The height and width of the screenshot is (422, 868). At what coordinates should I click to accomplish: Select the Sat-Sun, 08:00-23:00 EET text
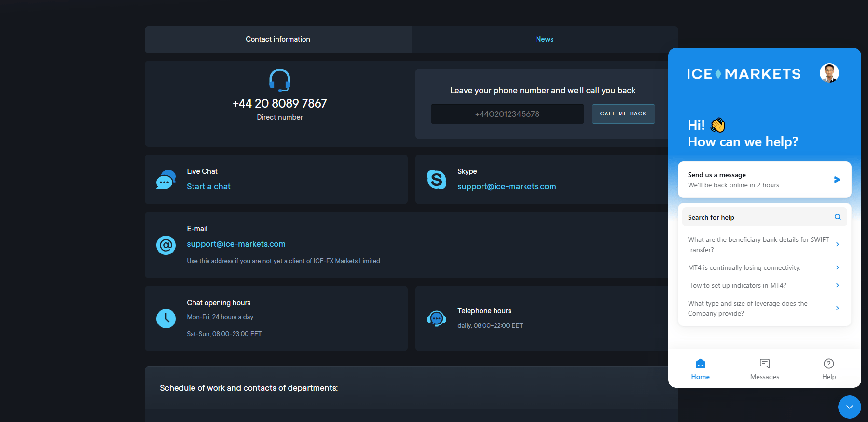tap(224, 334)
